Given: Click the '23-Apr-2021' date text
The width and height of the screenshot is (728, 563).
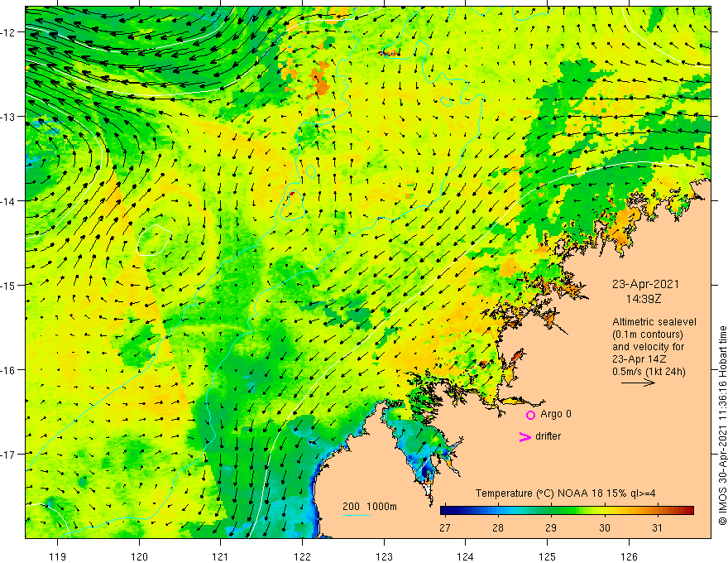Looking at the screenshot, I should click(x=645, y=284).
